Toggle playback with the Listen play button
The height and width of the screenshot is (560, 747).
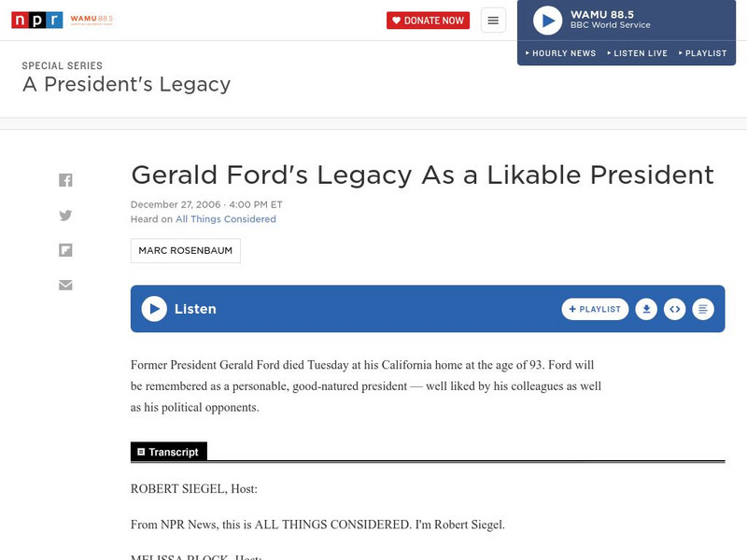click(x=153, y=308)
